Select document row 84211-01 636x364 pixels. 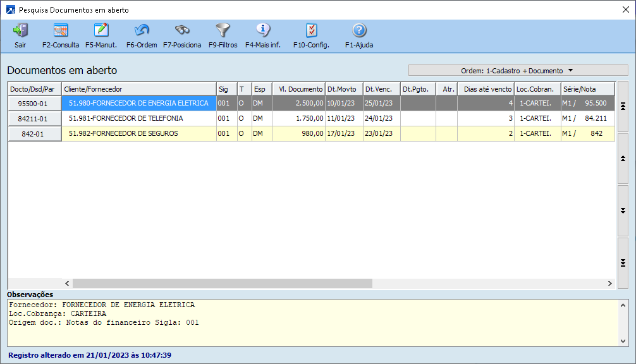(x=34, y=118)
